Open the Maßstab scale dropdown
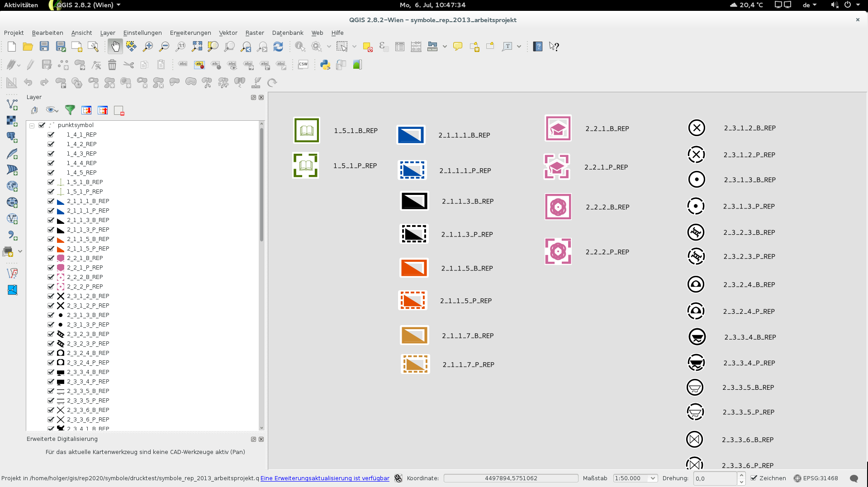 653,478
